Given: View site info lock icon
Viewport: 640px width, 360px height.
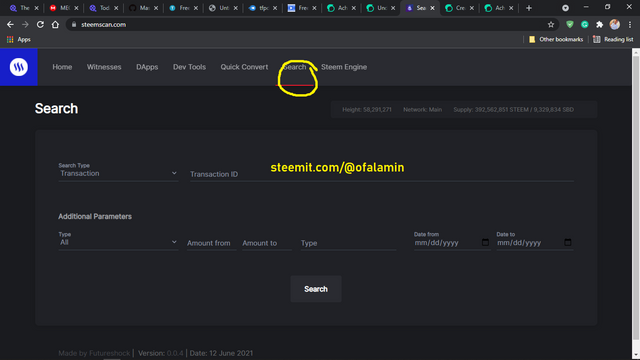Looking at the screenshot, I should pyautogui.click(x=74, y=24).
